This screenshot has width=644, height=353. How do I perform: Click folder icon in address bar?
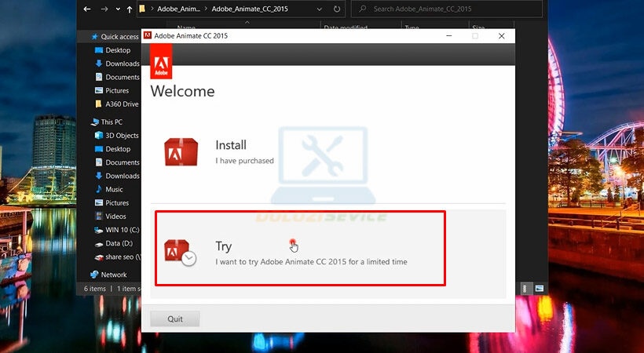142,9
